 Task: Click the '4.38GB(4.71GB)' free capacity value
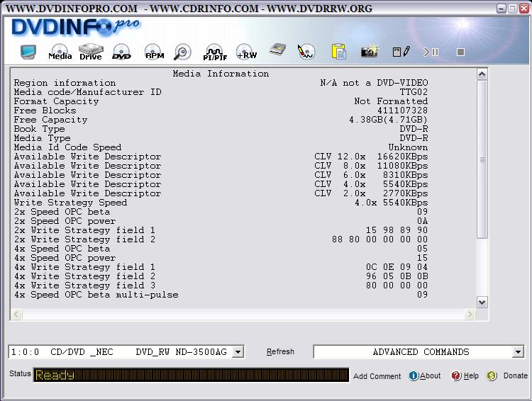[388, 120]
